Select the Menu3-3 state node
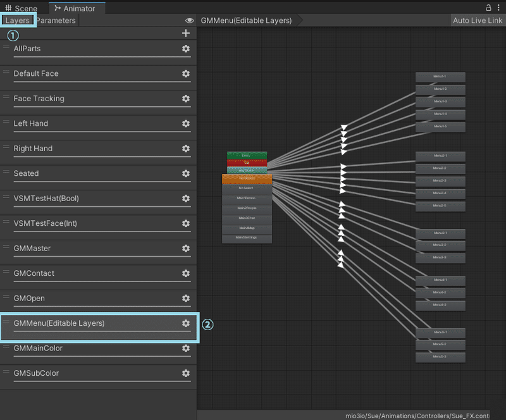This screenshot has width=506, height=420. 440,258
